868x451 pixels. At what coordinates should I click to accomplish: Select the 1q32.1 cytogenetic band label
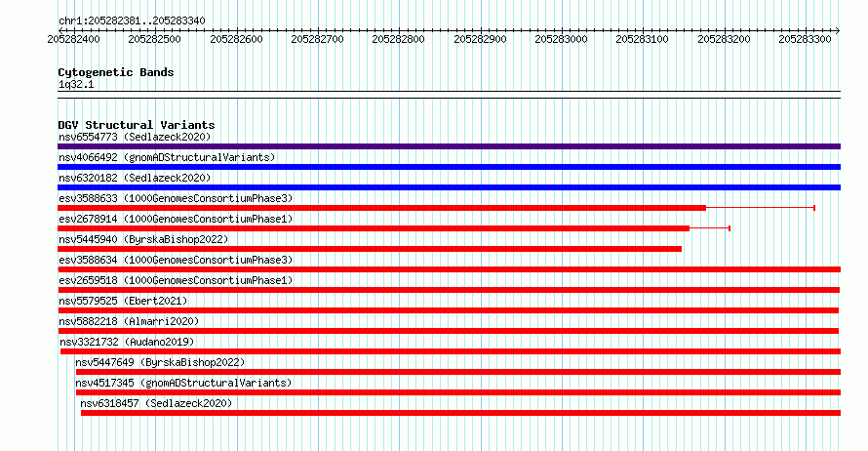pos(76,85)
